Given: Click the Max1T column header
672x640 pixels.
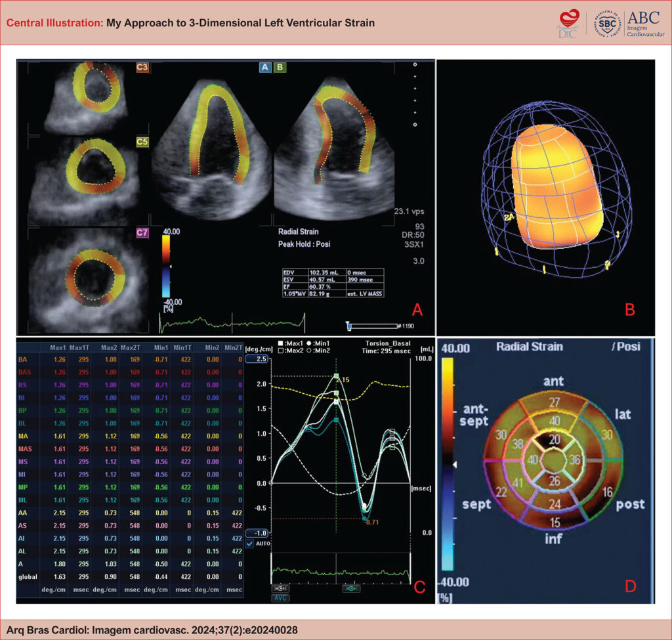Looking at the screenshot, I should (79, 348).
